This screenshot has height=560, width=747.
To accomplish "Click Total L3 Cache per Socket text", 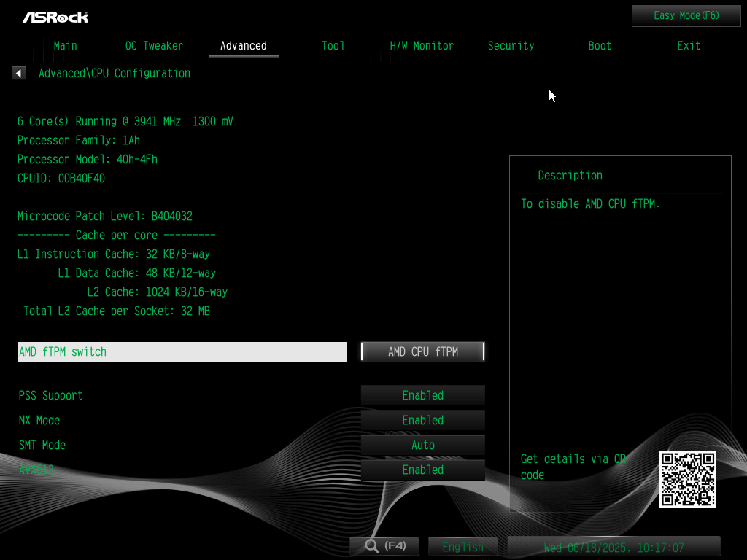I will [117, 311].
